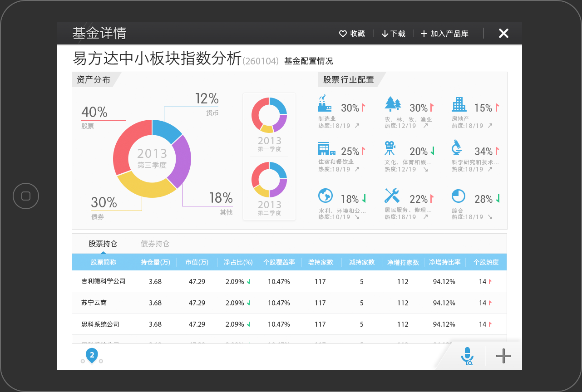The image size is (582, 392).
Task: Close the fund detail panel
Action: pyautogui.click(x=503, y=33)
